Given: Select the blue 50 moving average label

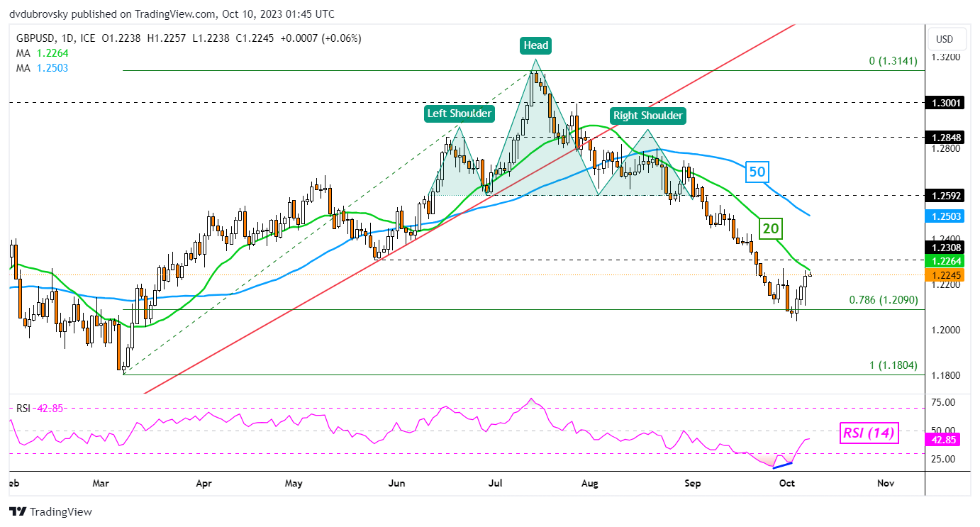Looking at the screenshot, I should [x=756, y=172].
